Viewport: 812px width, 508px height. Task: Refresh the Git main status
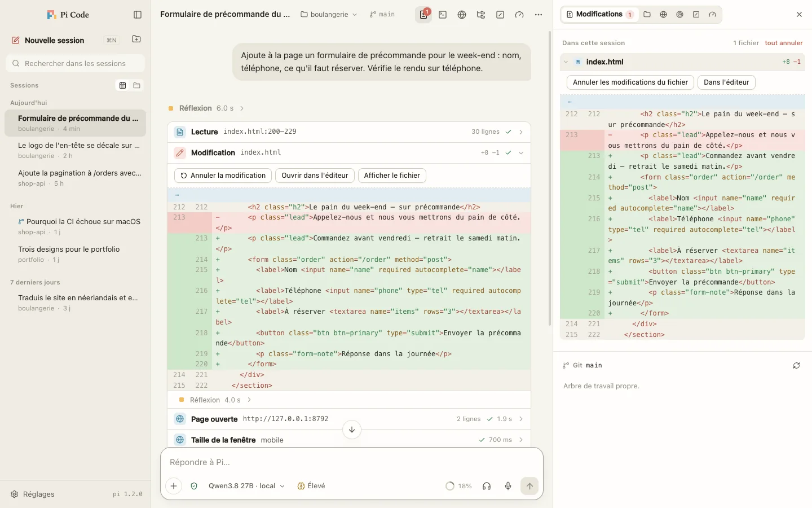pos(796,366)
